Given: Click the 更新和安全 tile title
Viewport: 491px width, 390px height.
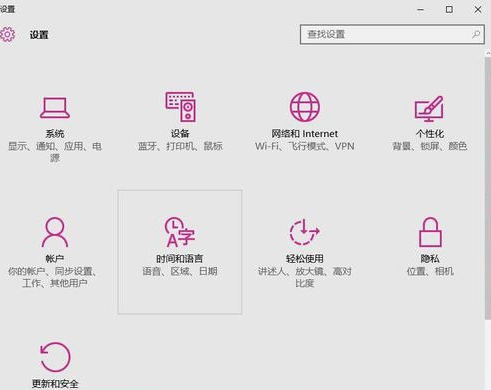Looking at the screenshot, I should point(55,384).
